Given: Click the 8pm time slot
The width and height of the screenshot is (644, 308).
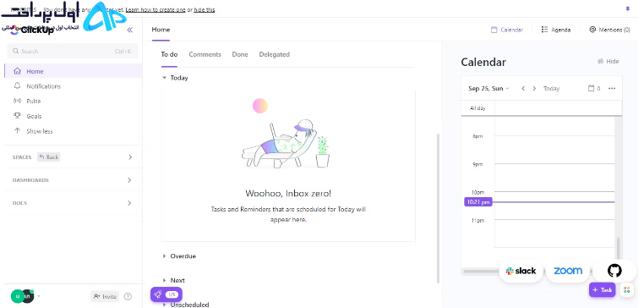Looking at the screenshot, I should click(554, 150).
